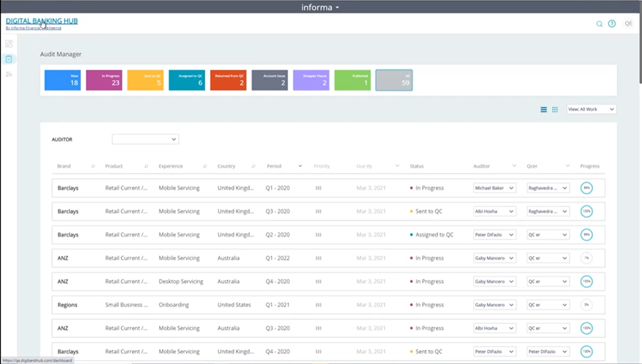Open the informa dropdown in top bar

click(x=320, y=7)
